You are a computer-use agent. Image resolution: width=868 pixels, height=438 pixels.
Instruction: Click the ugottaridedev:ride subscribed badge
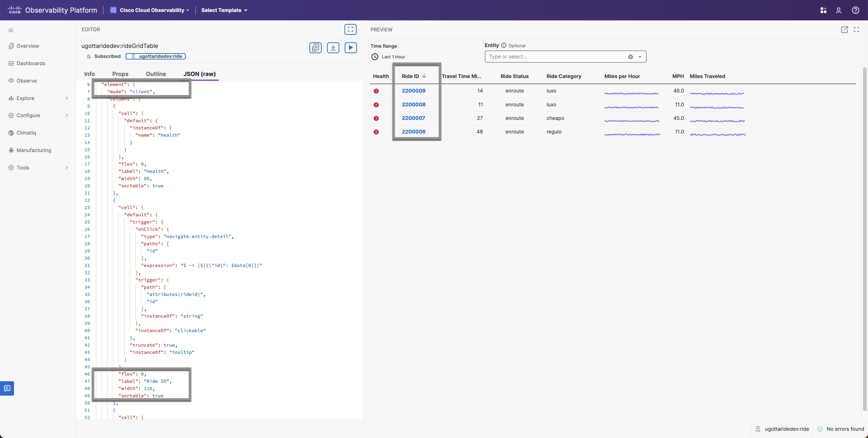(x=156, y=56)
